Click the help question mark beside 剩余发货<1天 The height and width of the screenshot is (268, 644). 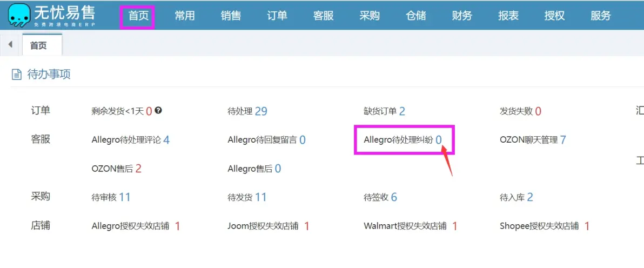158,110
